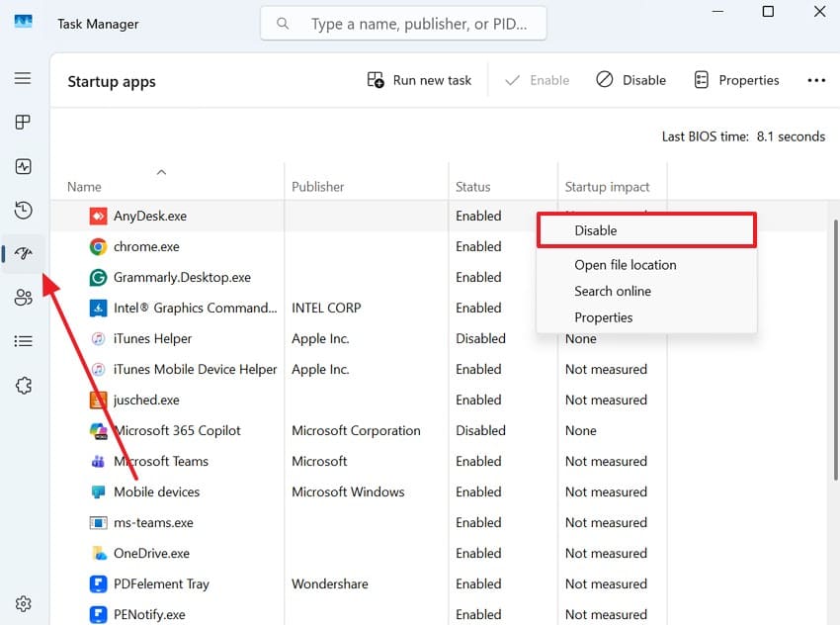The height and width of the screenshot is (625, 840).
Task: Click the PENotify.exe icon
Action: 98,614
